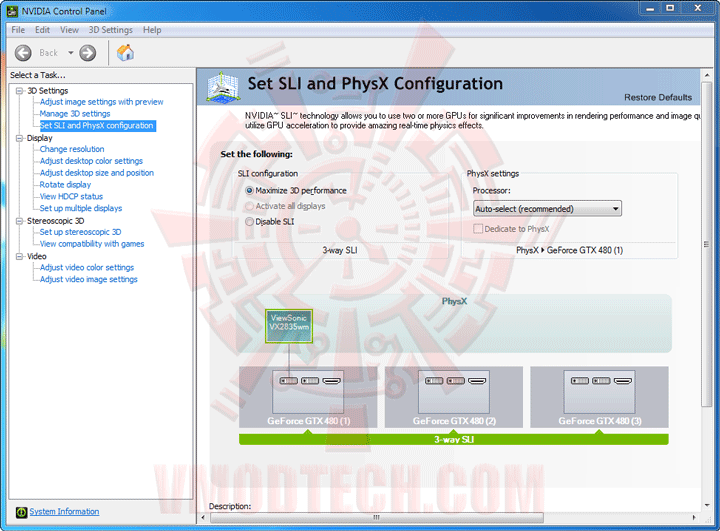Open View HDCP status
720x531 pixels.
[71, 197]
